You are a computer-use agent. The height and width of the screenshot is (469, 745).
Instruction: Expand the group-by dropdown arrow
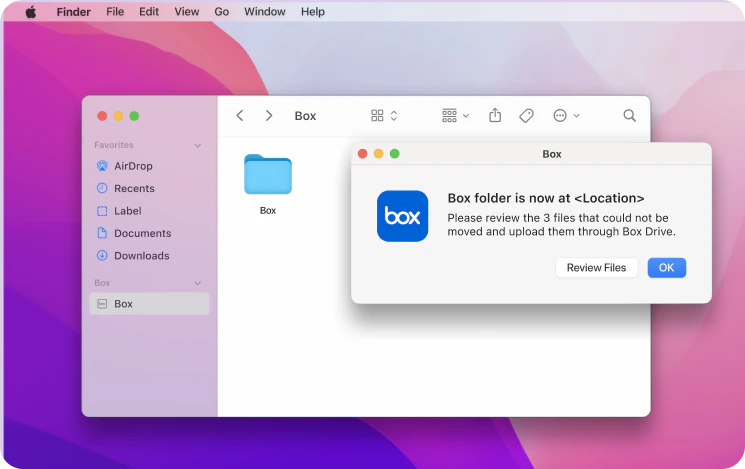[466, 115]
